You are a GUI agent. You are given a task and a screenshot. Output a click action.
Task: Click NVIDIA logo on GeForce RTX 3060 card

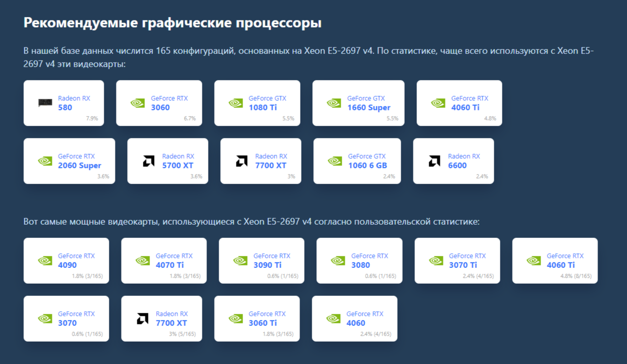(138, 103)
